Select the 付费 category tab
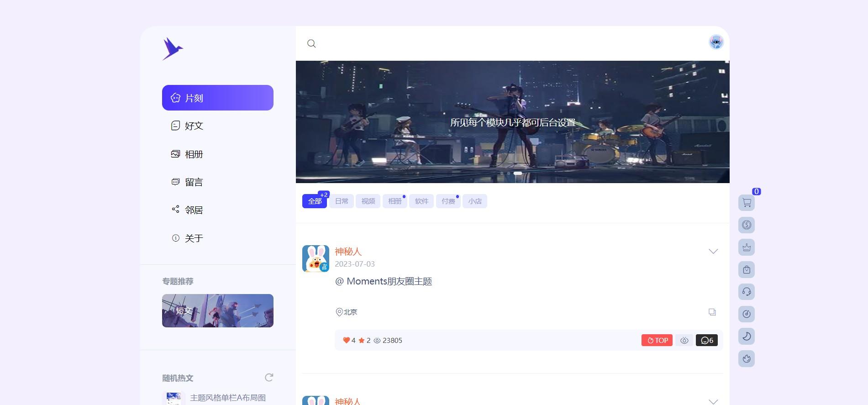Image resolution: width=868 pixels, height=405 pixels. [448, 201]
